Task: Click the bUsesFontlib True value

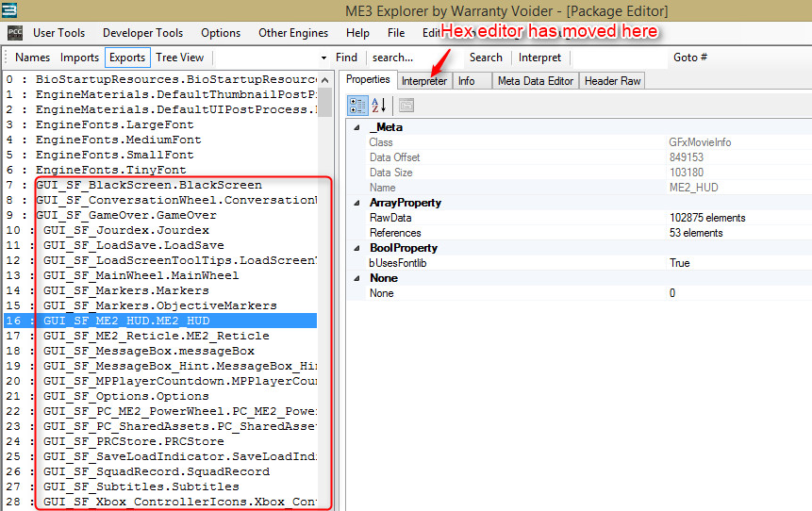Action: click(x=679, y=263)
